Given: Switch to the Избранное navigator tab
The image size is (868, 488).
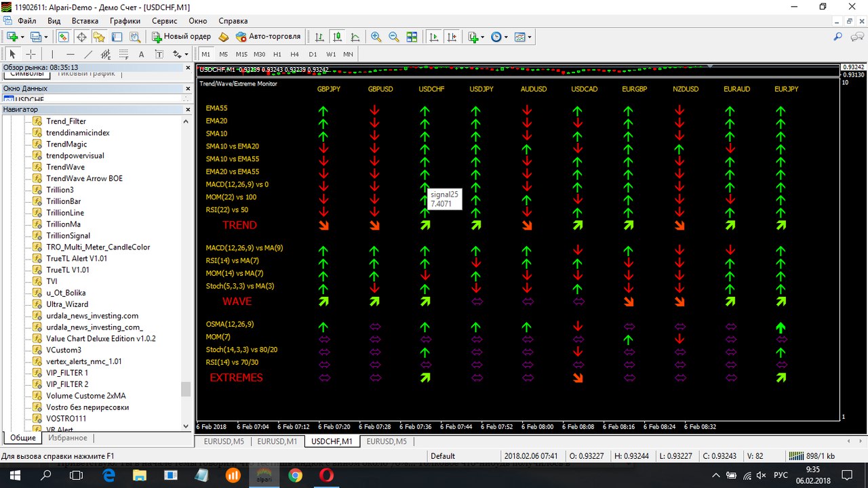Looking at the screenshot, I should click(x=68, y=438).
